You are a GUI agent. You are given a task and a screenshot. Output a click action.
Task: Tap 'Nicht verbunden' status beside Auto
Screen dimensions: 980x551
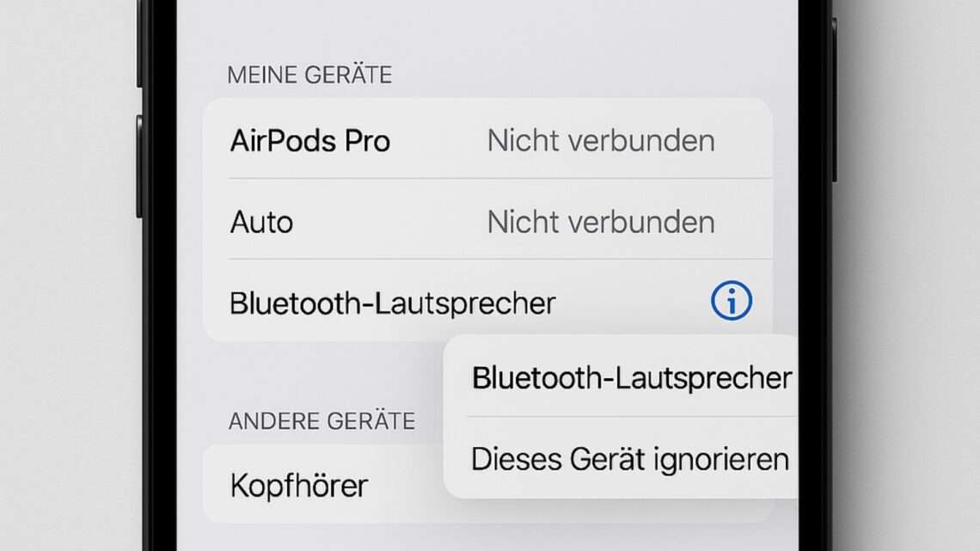pyautogui.click(x=601, y=222)
